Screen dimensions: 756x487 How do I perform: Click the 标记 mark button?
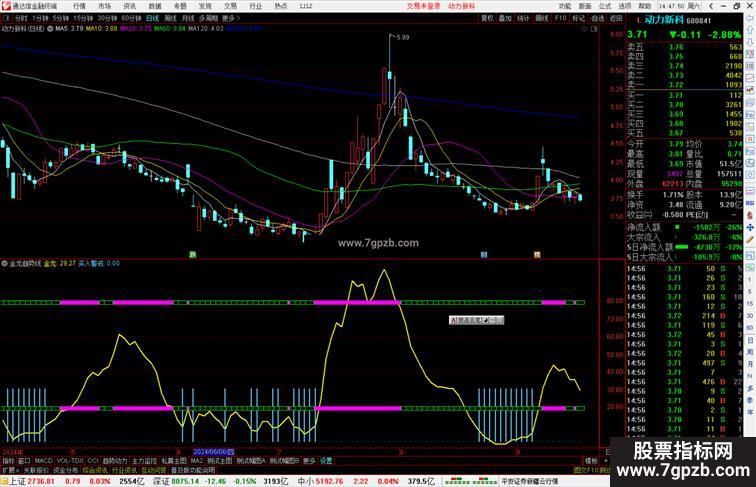point(578,18)
